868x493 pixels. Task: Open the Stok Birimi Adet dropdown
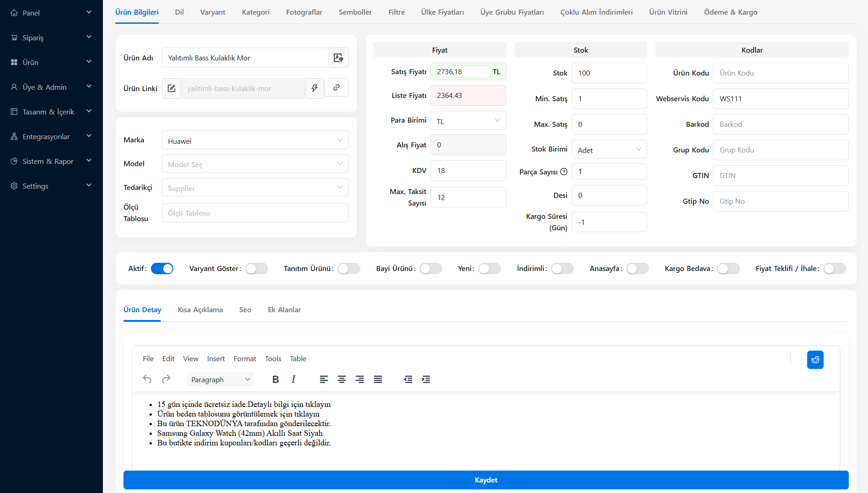pos(609,149)
